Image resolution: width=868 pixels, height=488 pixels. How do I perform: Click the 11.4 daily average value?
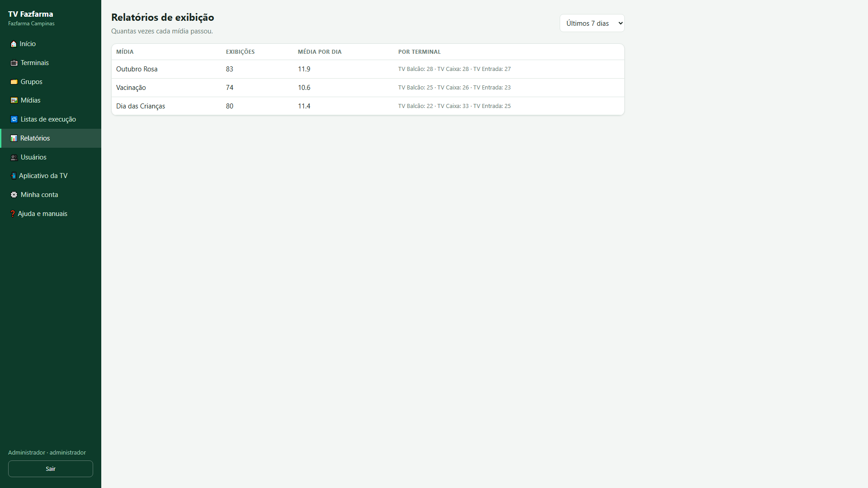[x=304, y=106]
